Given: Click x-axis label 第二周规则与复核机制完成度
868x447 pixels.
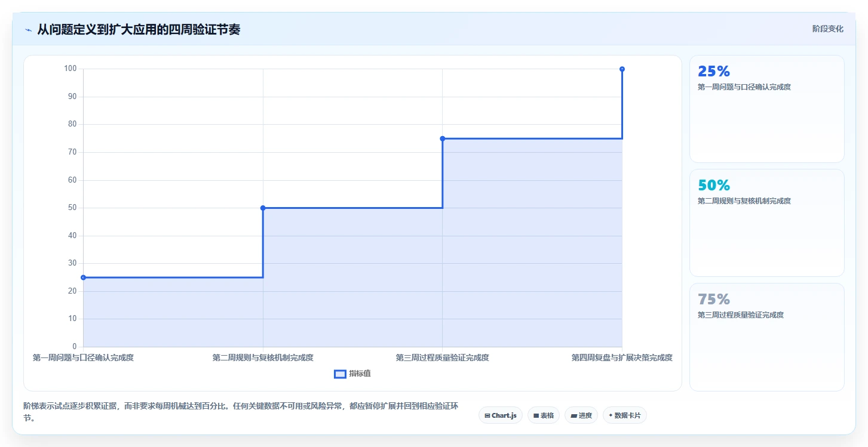Looking at the screenshot, I should click(263, 358).
